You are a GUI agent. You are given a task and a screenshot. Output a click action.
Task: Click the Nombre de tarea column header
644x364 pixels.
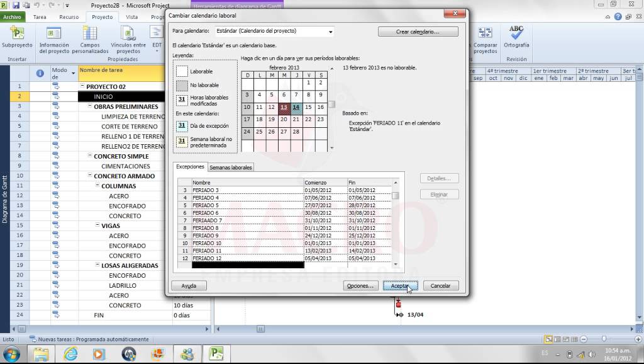pyautogui.click(x=121, y=73)
